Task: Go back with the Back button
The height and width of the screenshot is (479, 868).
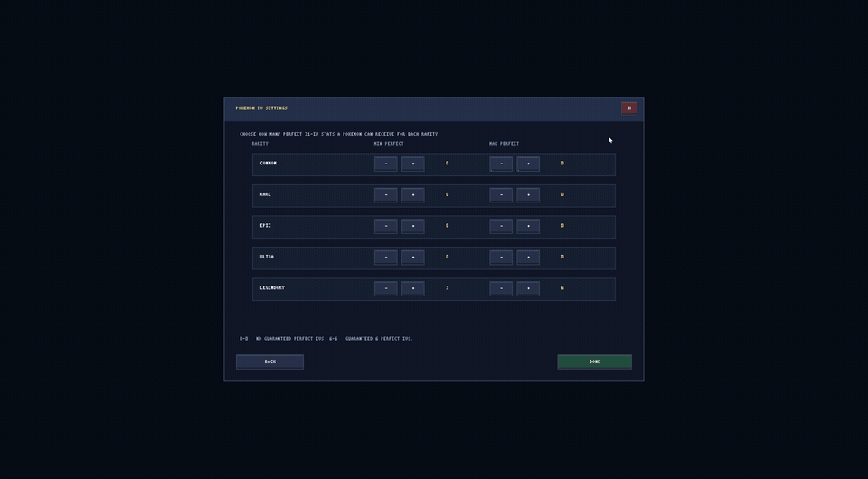Action: pyautogui.click(x=269, y=362)
